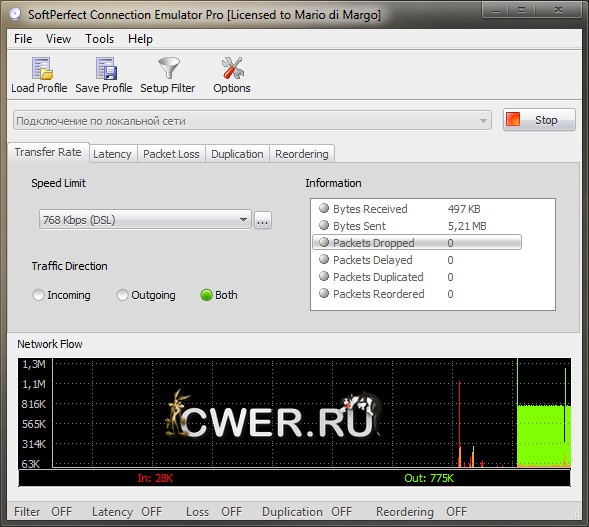The width and height of the screenshot is (589, 527).
Task: Click bullet icon beside Packets Dropped
Action: (x=324, y=242)
